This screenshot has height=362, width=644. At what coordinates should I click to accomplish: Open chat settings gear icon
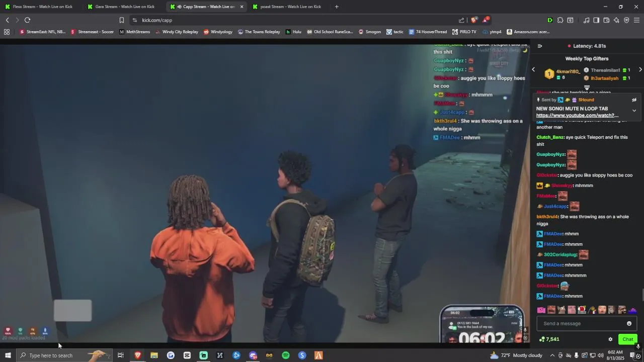pyautogui.click(x=610, y=339)
